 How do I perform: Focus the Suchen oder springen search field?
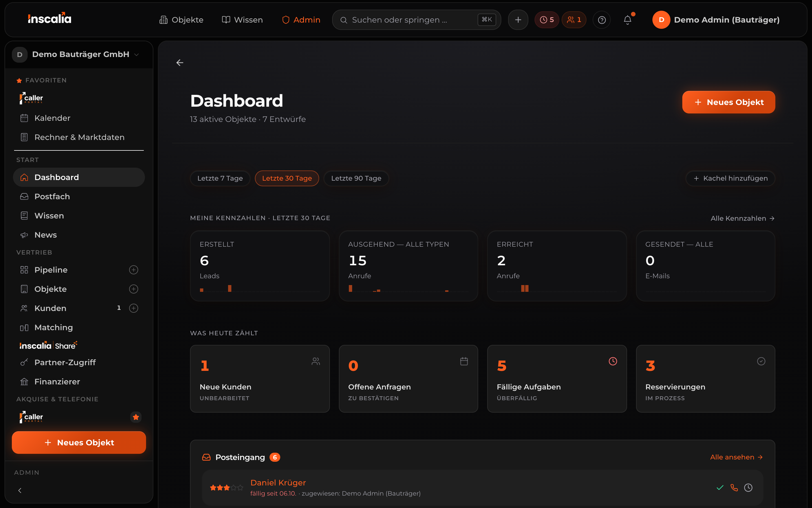coord(416,20)
